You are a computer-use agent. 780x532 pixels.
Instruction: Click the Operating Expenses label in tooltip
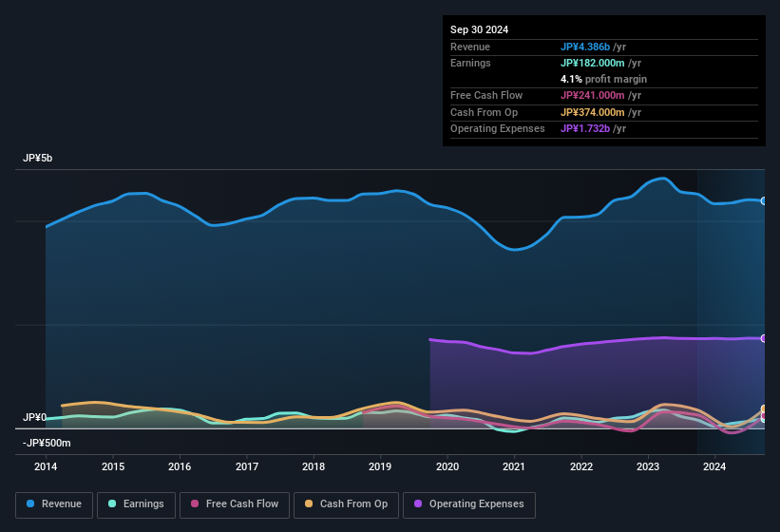coord(498,129)
